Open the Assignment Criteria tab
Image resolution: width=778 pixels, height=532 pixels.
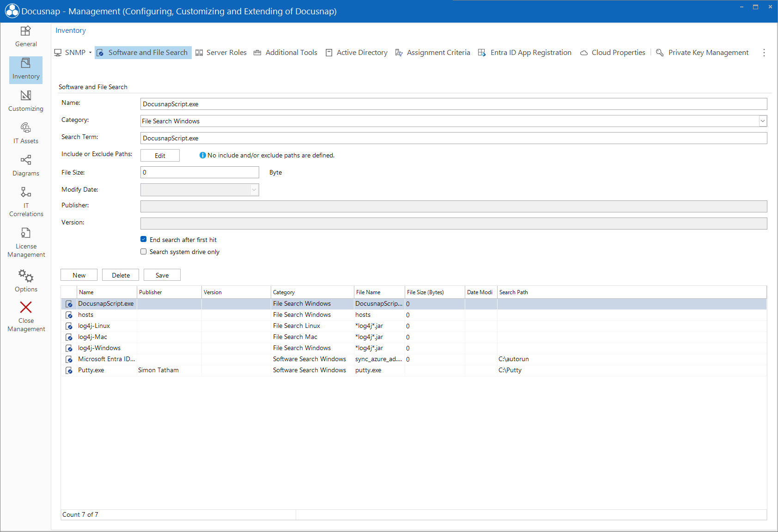(x=433, y=53)
